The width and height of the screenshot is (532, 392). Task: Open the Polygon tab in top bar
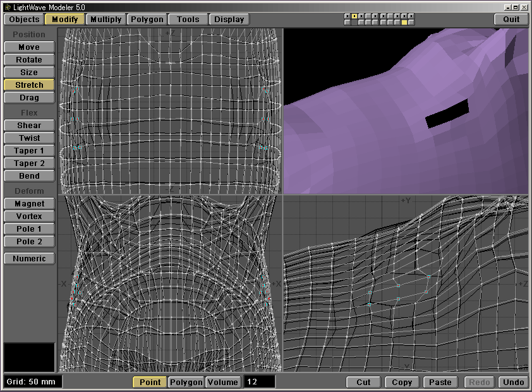coord(147,19)
